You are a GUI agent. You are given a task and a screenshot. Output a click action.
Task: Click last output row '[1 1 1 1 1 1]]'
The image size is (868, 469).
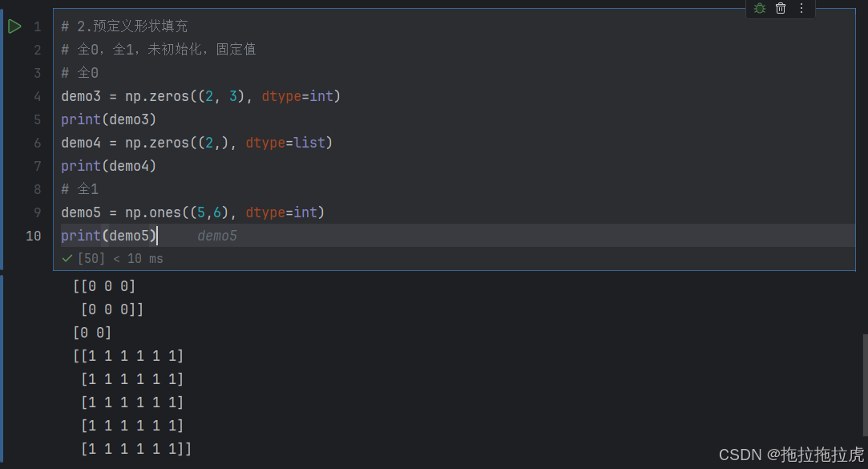136,449
